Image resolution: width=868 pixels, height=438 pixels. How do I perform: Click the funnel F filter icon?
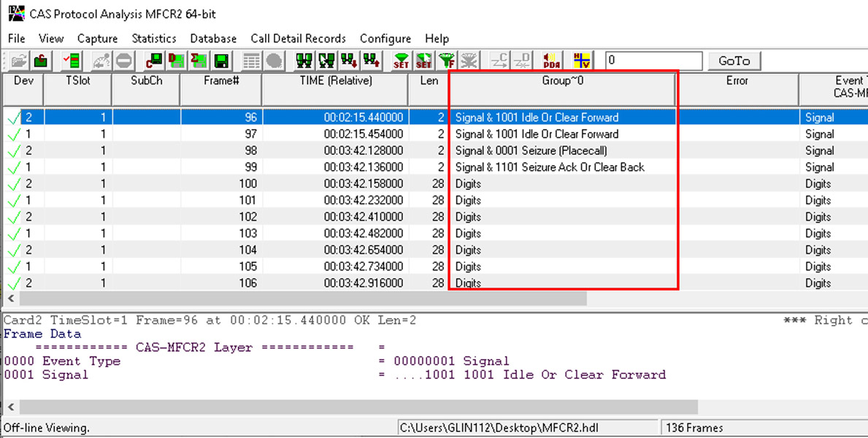447,61
